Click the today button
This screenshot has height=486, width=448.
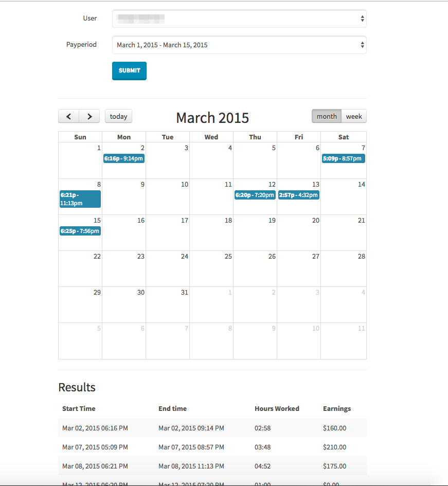tap(118, 116)
